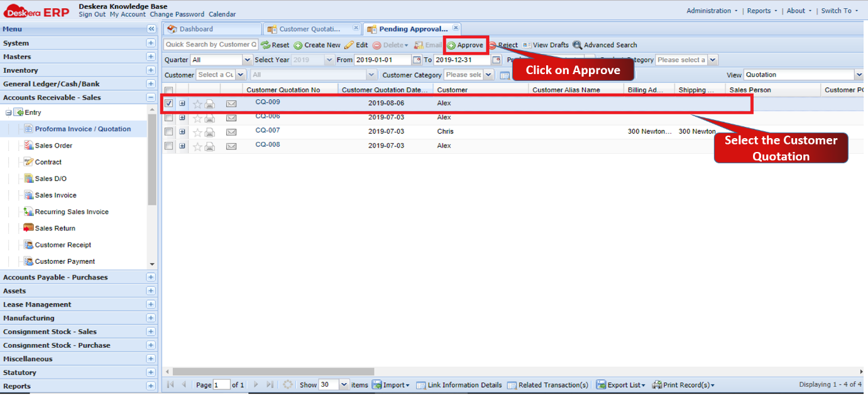The height and width of the screenshot is (395, 868).
Task: Open the Customer Category dropdown
Action: click(488, 75)
